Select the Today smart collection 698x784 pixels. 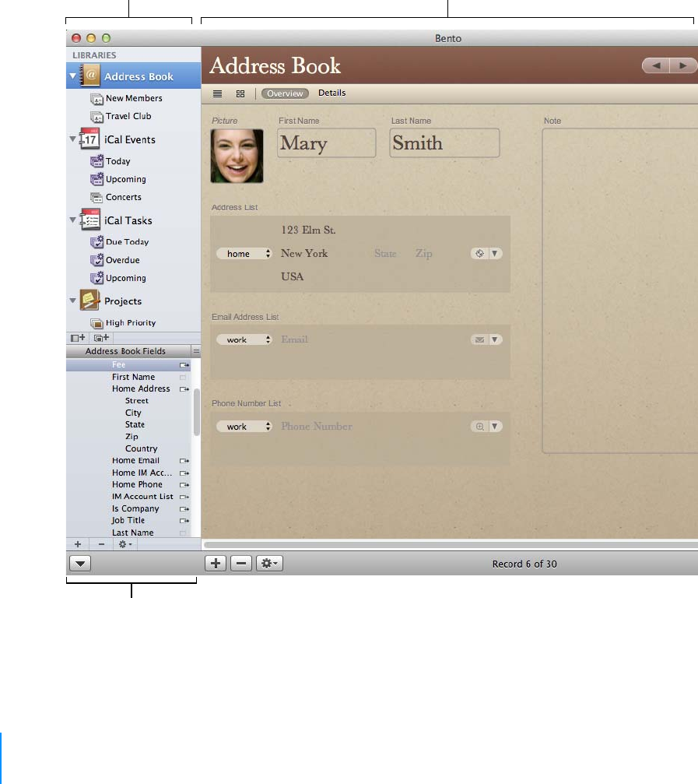(x=110, y=161)
